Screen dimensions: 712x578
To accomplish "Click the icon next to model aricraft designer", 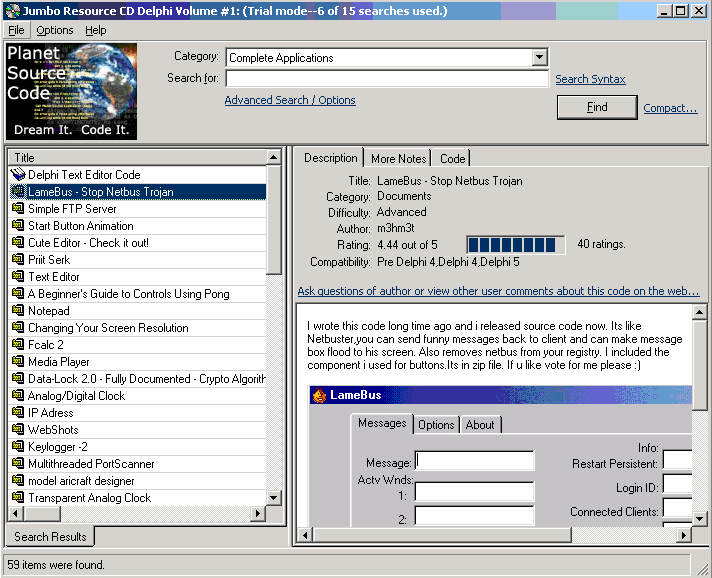I will [18, 480].
